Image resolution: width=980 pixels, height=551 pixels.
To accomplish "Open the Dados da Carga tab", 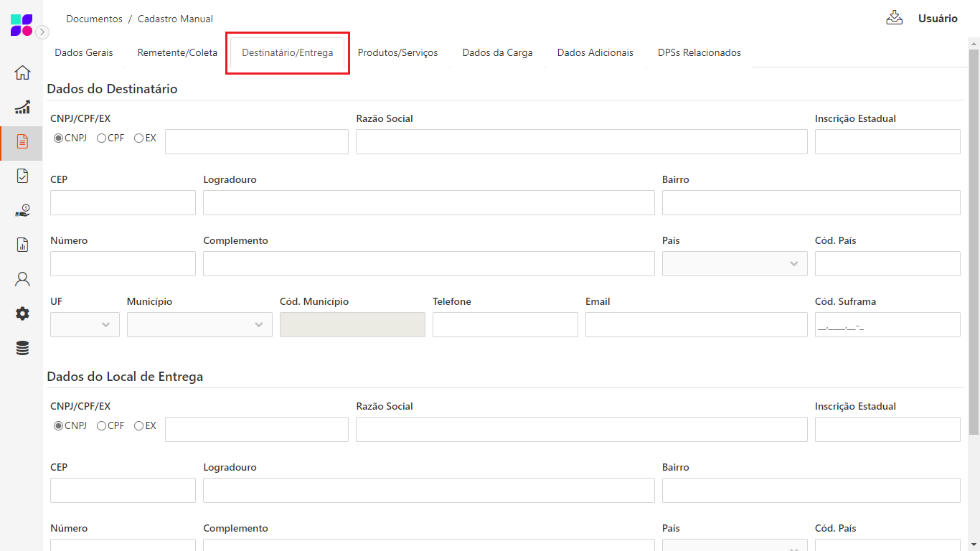I will point(497,53).
